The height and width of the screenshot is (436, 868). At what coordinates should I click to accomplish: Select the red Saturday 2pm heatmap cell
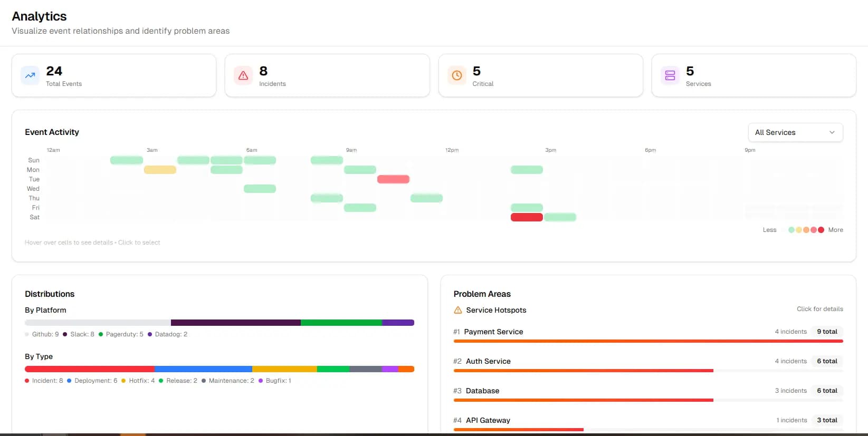527,217
